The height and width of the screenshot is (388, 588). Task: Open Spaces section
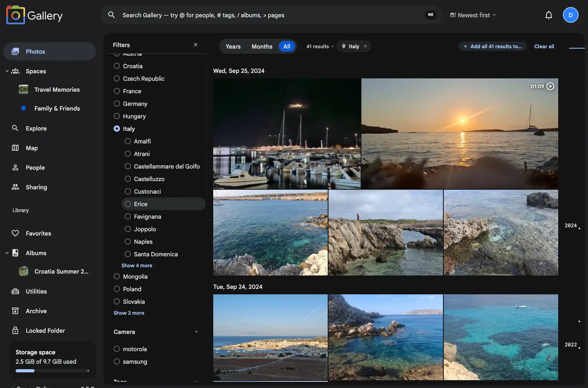coord(36,71)
